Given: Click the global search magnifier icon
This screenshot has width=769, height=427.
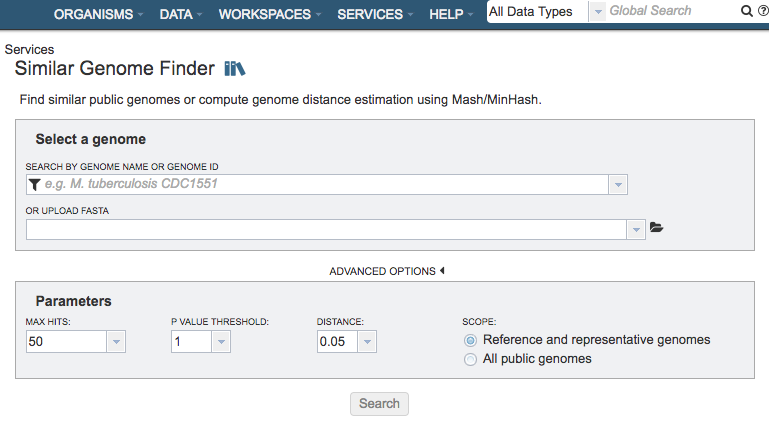Looking at the screenshot, I should pos(746,11).
